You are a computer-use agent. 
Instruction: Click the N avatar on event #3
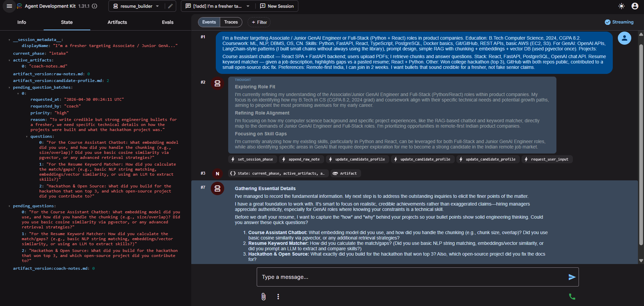tap(217, 174)
